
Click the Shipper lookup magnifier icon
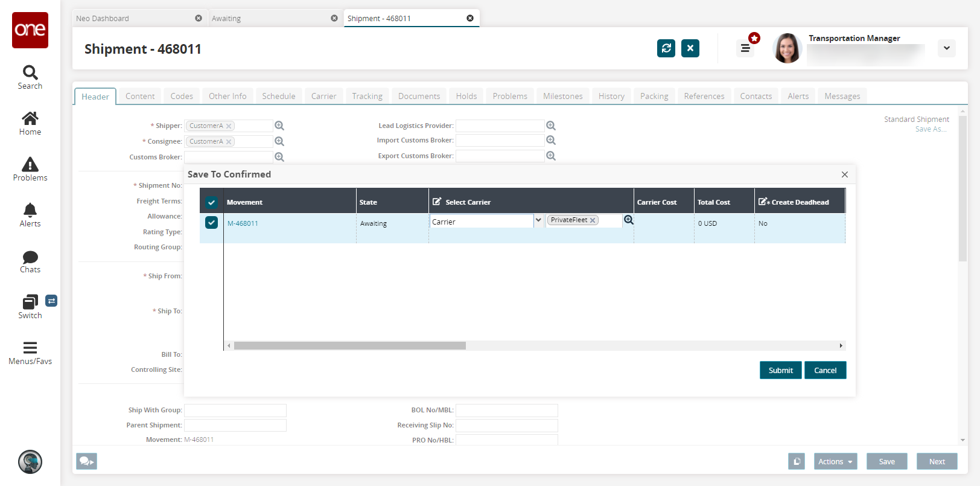pyautogui.click(x=279, y=126)
